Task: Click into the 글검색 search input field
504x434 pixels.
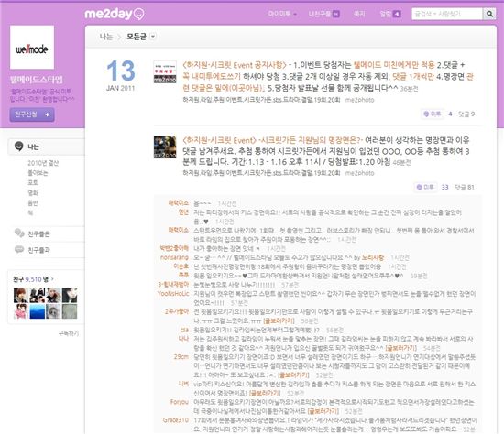Action: 447,14
